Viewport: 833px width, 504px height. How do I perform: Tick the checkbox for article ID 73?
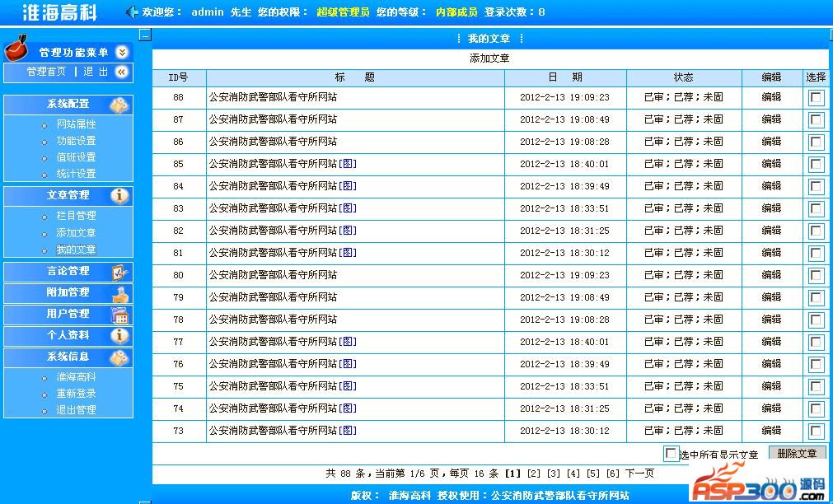click(x=816, y=432)
